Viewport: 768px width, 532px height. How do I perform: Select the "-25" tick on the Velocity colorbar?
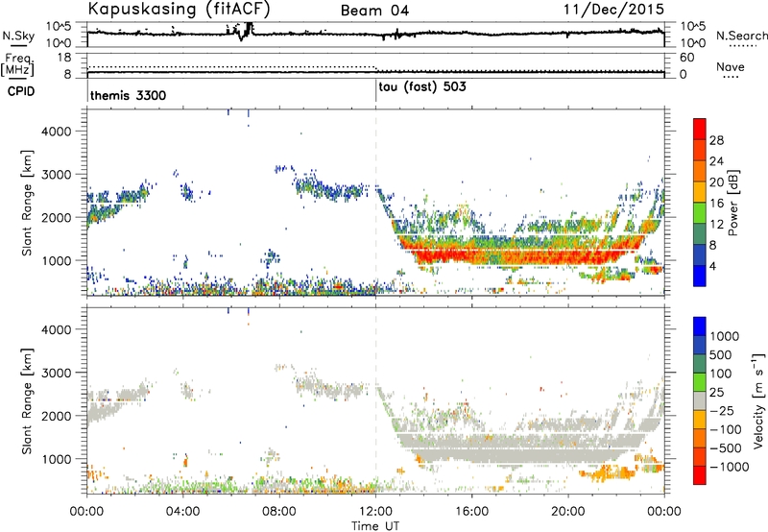(x=723, y=411)
